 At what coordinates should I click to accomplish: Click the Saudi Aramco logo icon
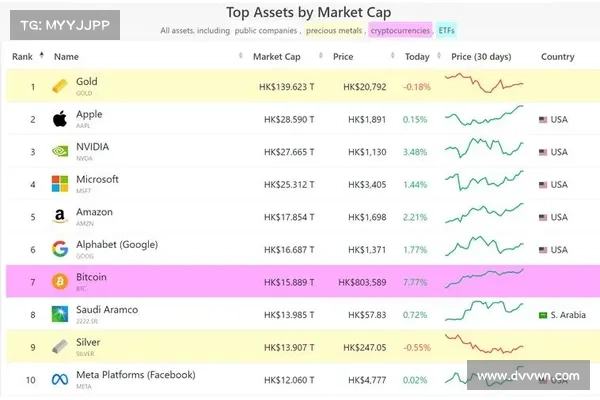coord(59,315)
